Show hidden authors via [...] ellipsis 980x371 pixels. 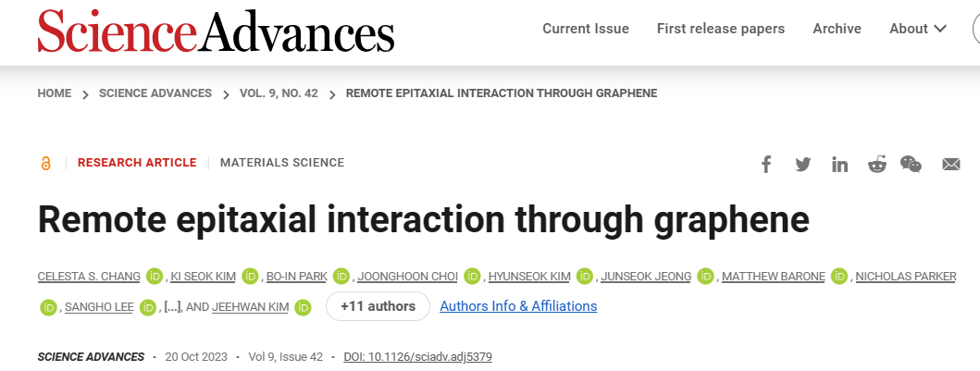tap(172, 306)
